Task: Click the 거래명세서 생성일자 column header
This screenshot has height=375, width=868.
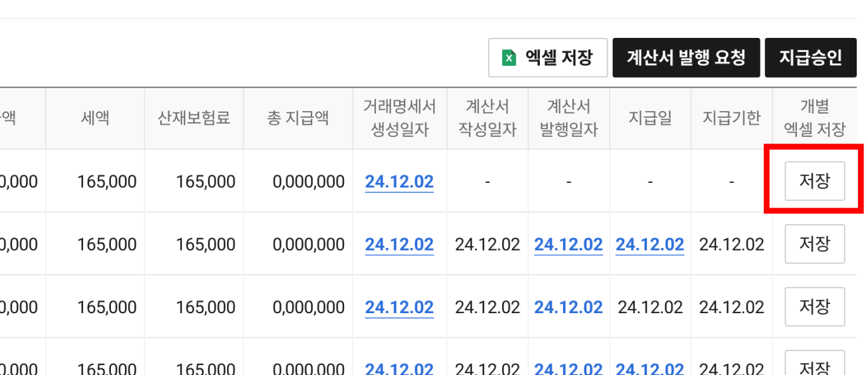Action: click(x=400, y=118)
